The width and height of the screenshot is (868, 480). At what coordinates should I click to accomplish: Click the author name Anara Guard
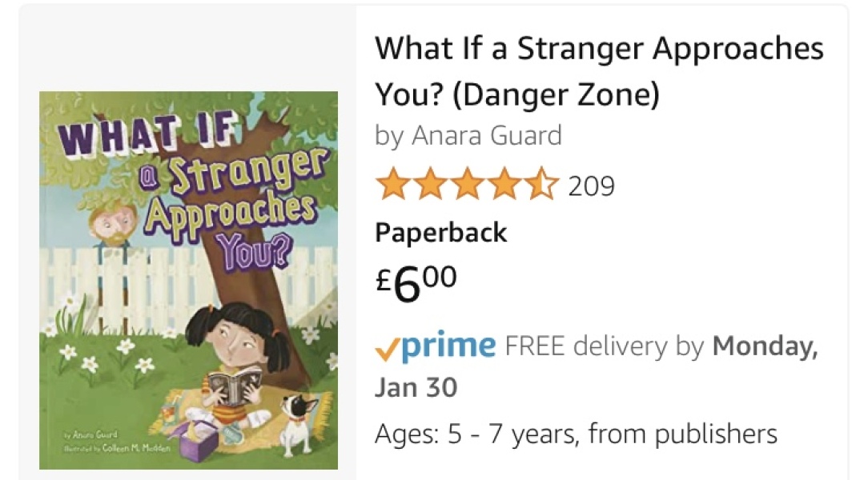click(488, 136)
